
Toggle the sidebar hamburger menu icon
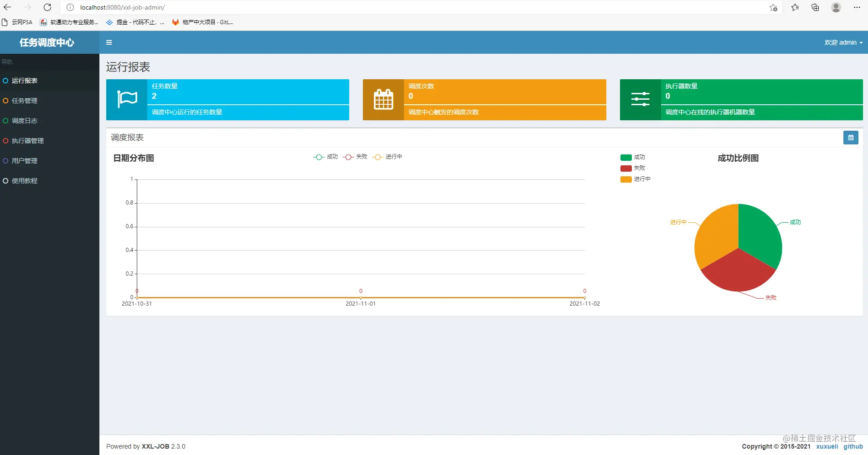point(109,42)
